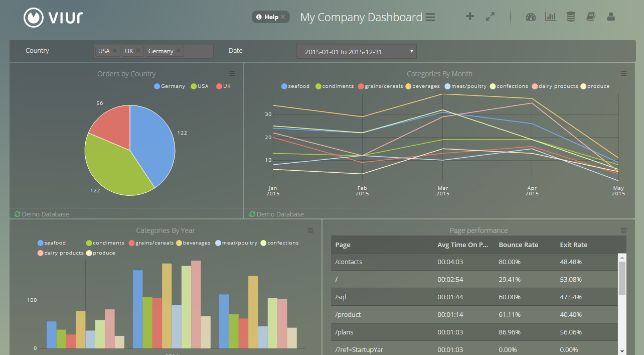The width and height of the screenshot is (644, 355).
Task: Open the user profile icon
Action: coord(611,17)
